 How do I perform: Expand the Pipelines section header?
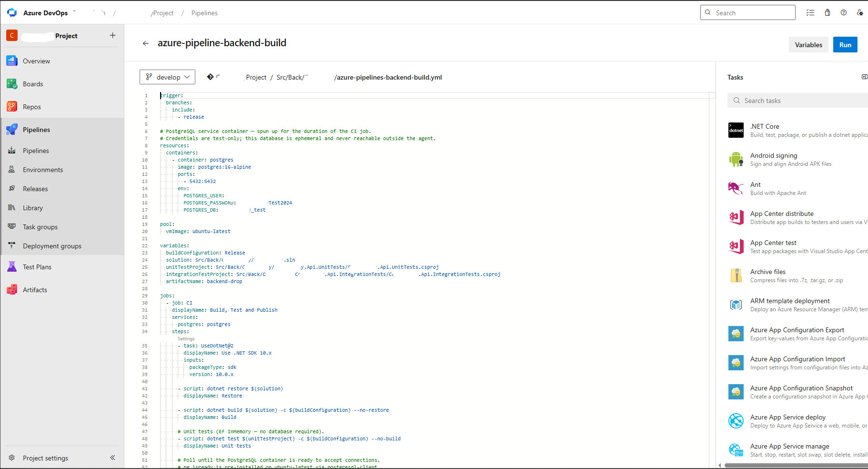click(62, 130)
